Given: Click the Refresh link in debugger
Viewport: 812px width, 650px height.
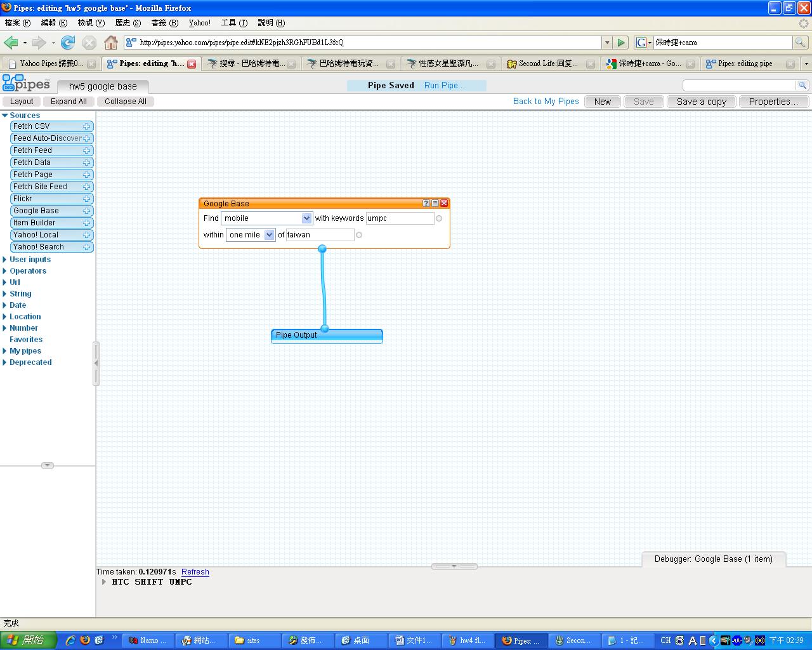Looking at the screenshot, I should 195,572.
